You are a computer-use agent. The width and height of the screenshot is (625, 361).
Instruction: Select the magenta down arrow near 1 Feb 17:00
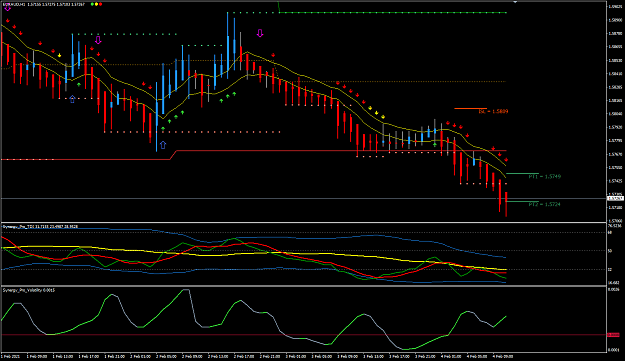coord(98,40)
